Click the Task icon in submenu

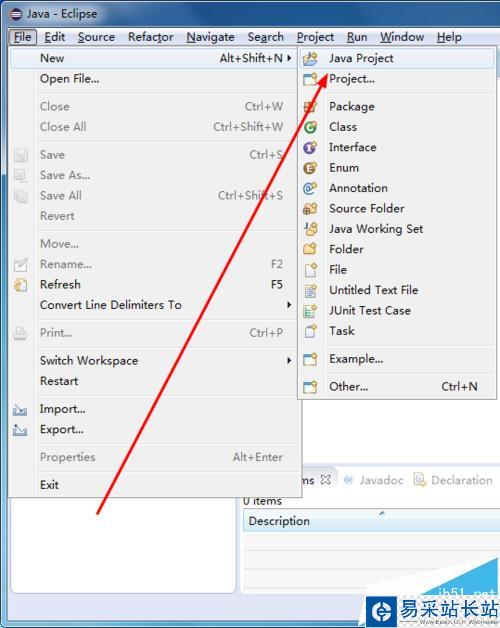(x=310, y=331)
